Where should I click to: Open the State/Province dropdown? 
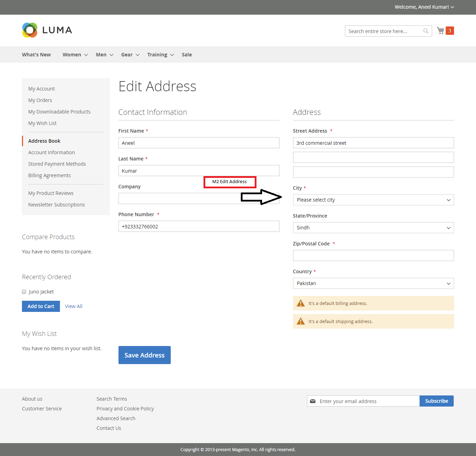point(373,228)
